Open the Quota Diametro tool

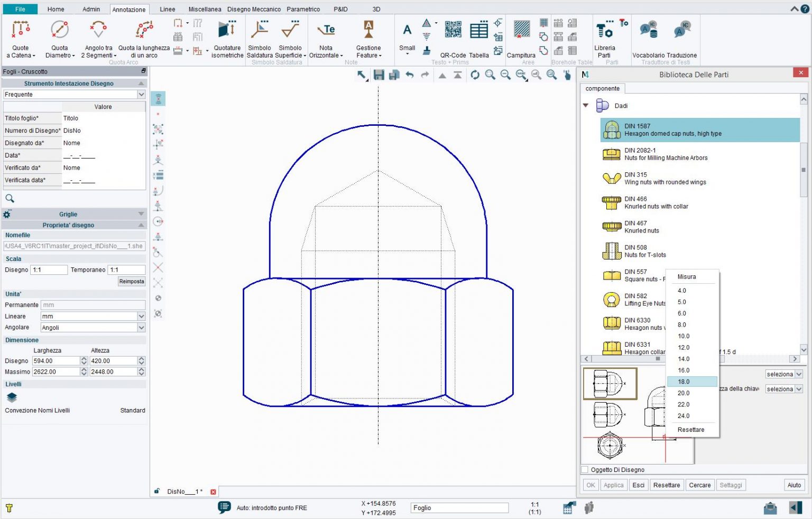coord(59,37)
